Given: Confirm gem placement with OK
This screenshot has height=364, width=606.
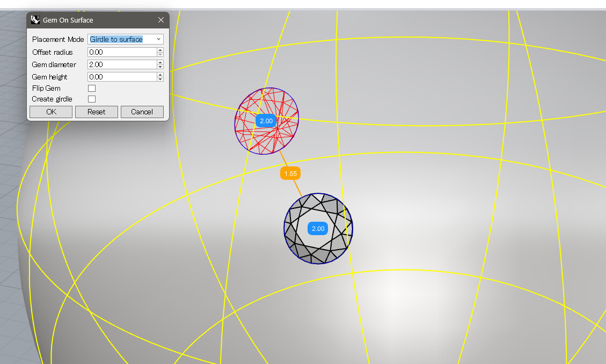Looking at the screenshot, I should [x=50, y=112].
